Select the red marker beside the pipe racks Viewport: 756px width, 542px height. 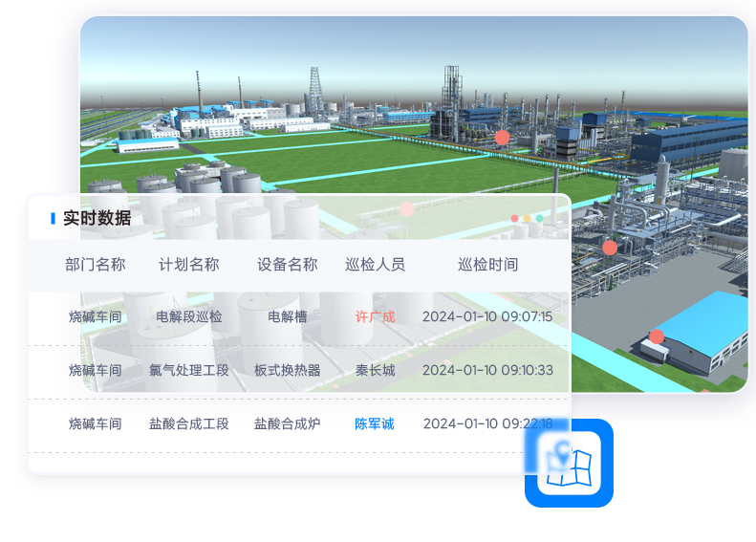(610, 248)
